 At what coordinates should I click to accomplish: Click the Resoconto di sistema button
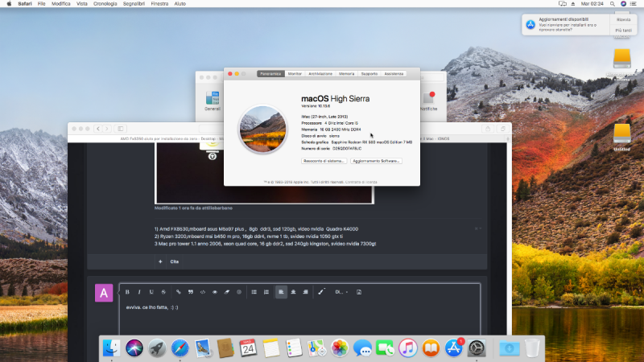click(x=324, y=161)
